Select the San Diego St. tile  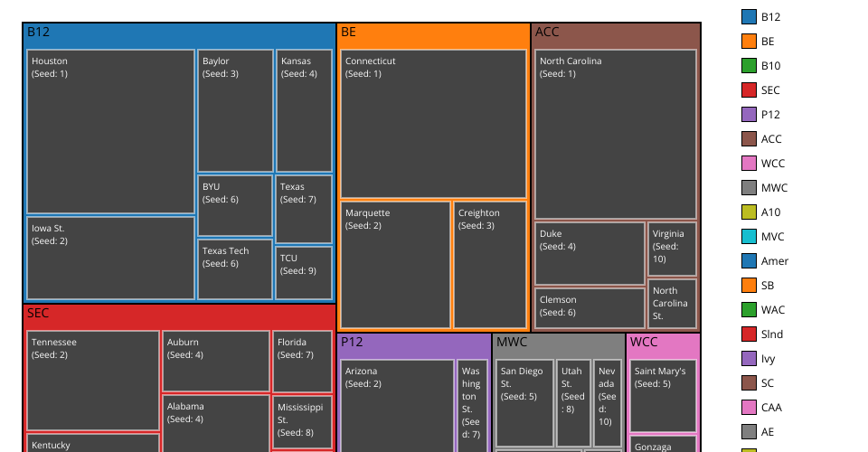[524, 403]
